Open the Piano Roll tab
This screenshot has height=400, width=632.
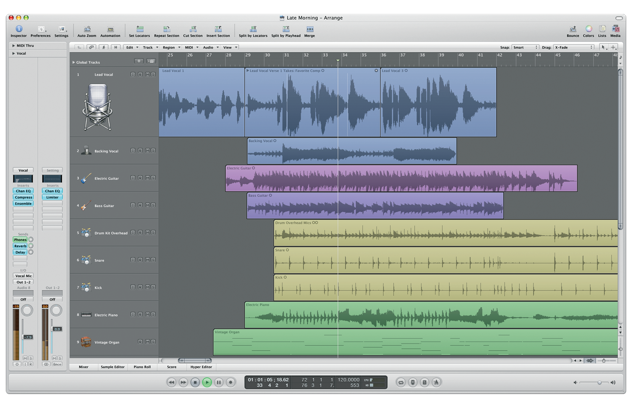[x=142, y=367]
